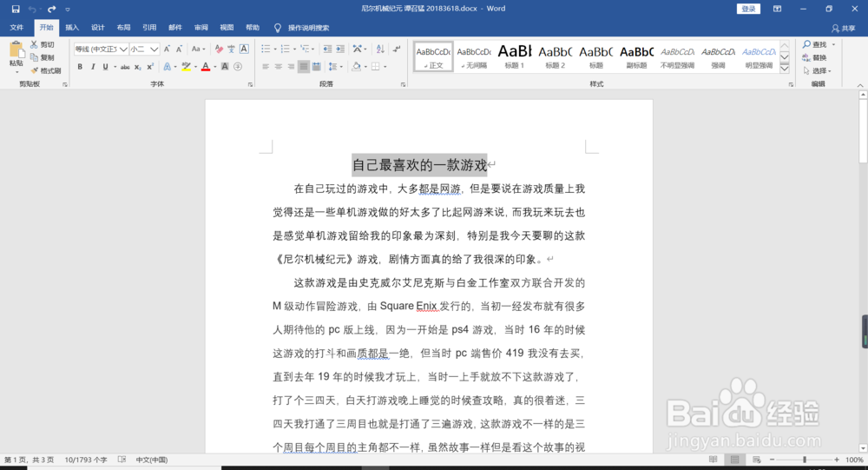
Task: Switch to print layout view
Action: (734, 460)
